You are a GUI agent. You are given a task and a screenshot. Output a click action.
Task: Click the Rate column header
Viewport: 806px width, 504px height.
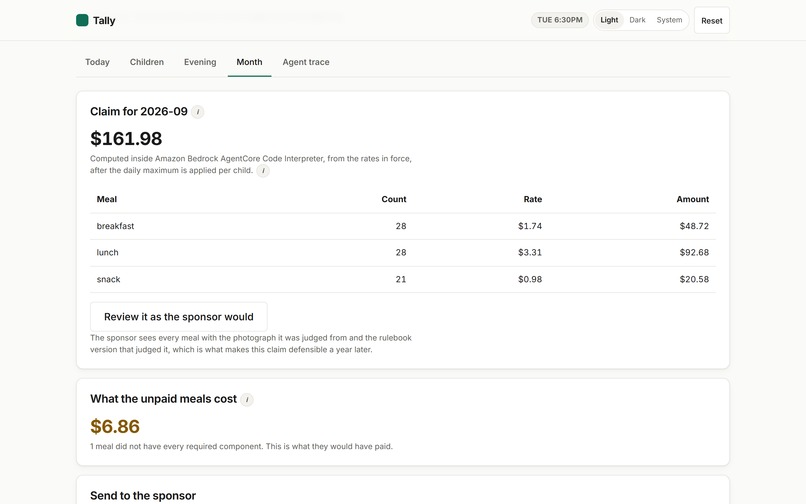pyautogui.click(x=533, y=199)
